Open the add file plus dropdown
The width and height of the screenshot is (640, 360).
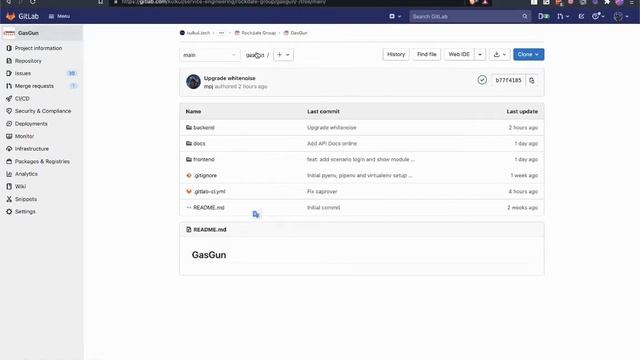pyautogui.click(x=283, y=55)
